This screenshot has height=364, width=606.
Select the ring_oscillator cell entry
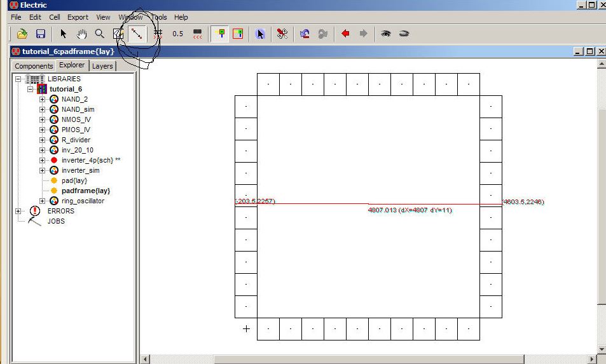coord(83,201)
